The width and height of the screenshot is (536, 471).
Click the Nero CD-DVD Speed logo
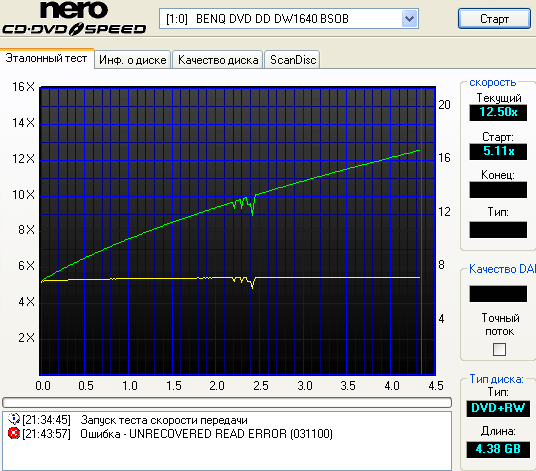74,18
